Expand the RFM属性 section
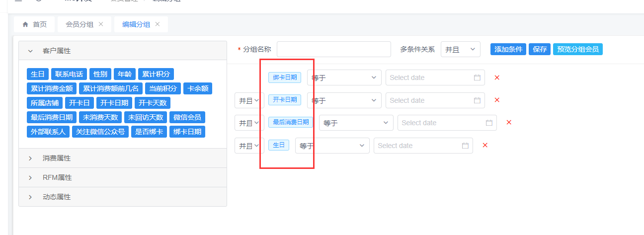Viewport: 644px width, 235px height. click(x=30, y=177)
